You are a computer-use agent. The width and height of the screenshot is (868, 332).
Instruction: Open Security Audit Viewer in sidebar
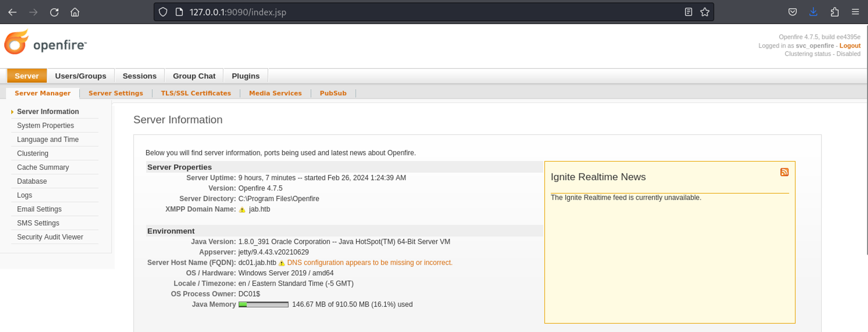pyautogui.click(x=50, y=237)
